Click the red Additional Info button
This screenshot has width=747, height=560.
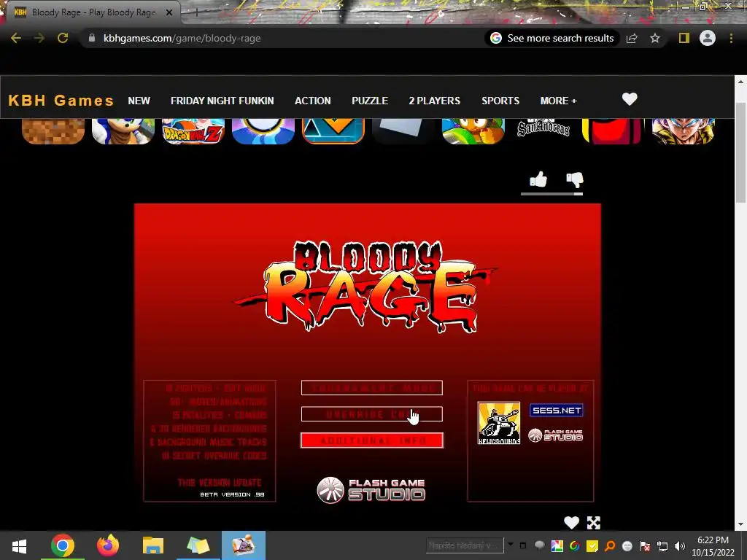371,440
